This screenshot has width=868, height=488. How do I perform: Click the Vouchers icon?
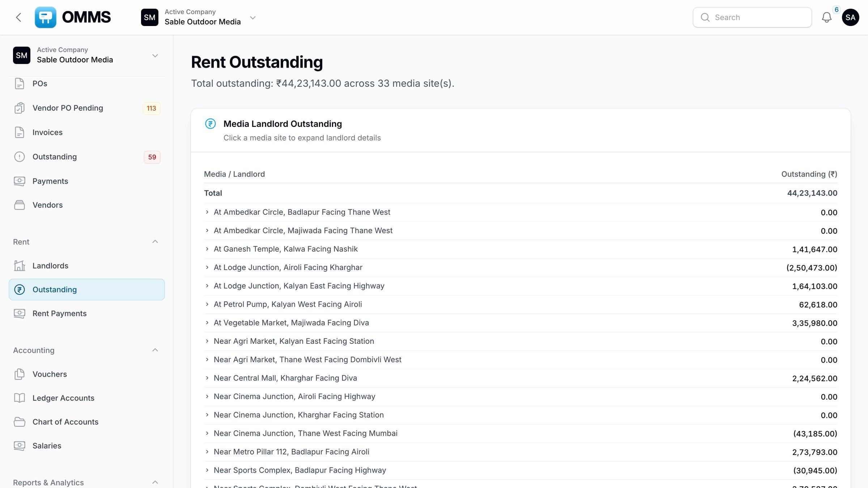20,374
